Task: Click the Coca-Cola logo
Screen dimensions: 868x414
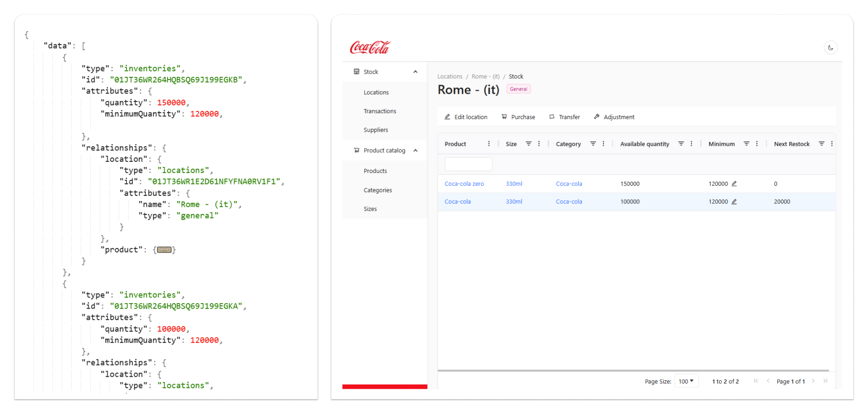Action: tap(370, 47)
